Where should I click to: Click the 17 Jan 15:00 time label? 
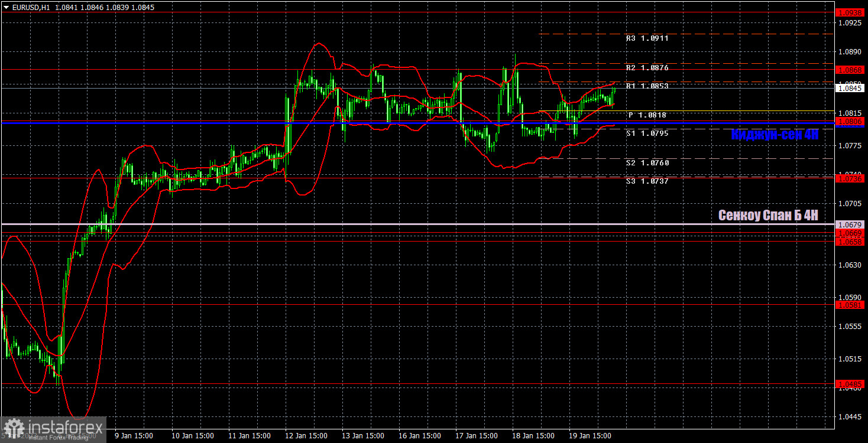click(477, 436)
